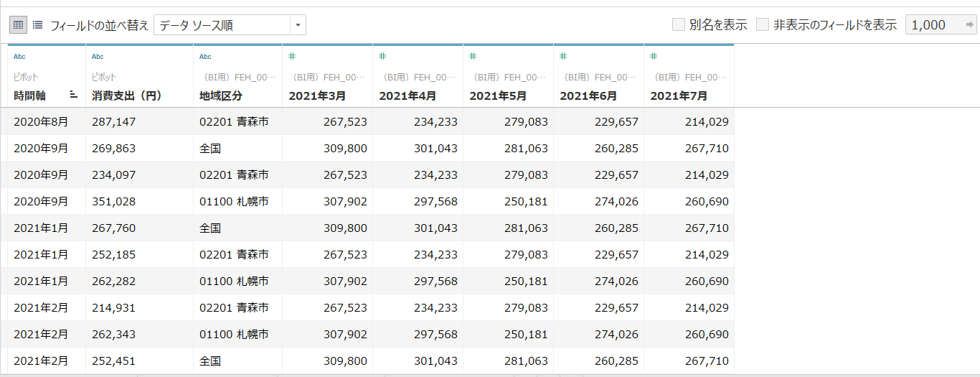The height and width of the screenshot is (377, 980).
Task: Select the 2021年3月 column header
Action: [x=316, y=96]
